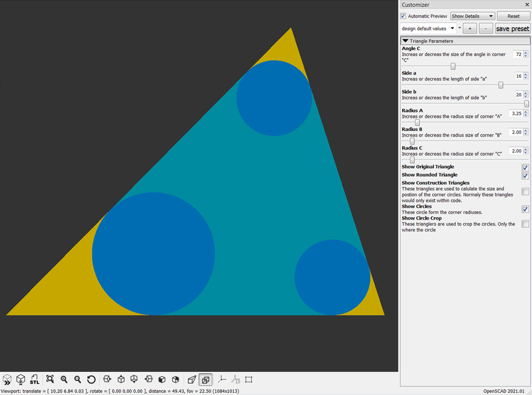Screen dimensions: 532x395
Task: Click the Radius B slider handle
Action: (412, 141)
